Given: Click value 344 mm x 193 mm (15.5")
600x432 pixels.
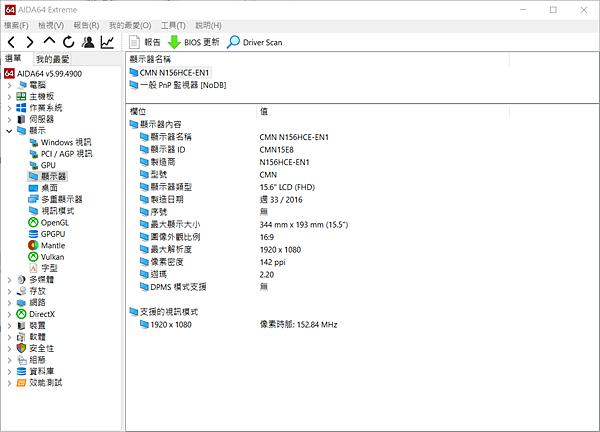Looking at the screenshot, I should point(304,225).
